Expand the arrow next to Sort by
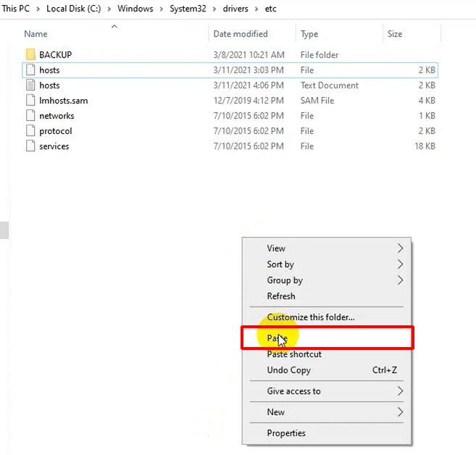Screen dimensions: 476x455 400,264
